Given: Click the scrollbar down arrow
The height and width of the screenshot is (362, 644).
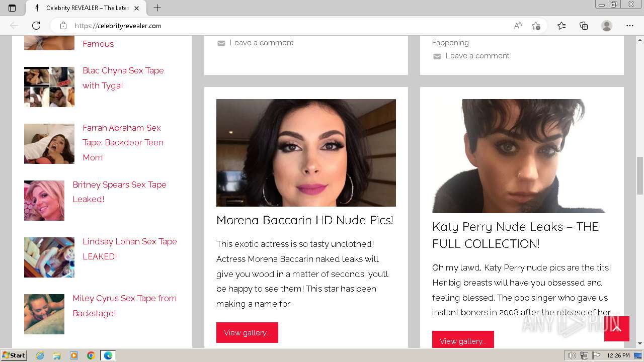Looking at the screenshot, I should [x=640, y=343].
